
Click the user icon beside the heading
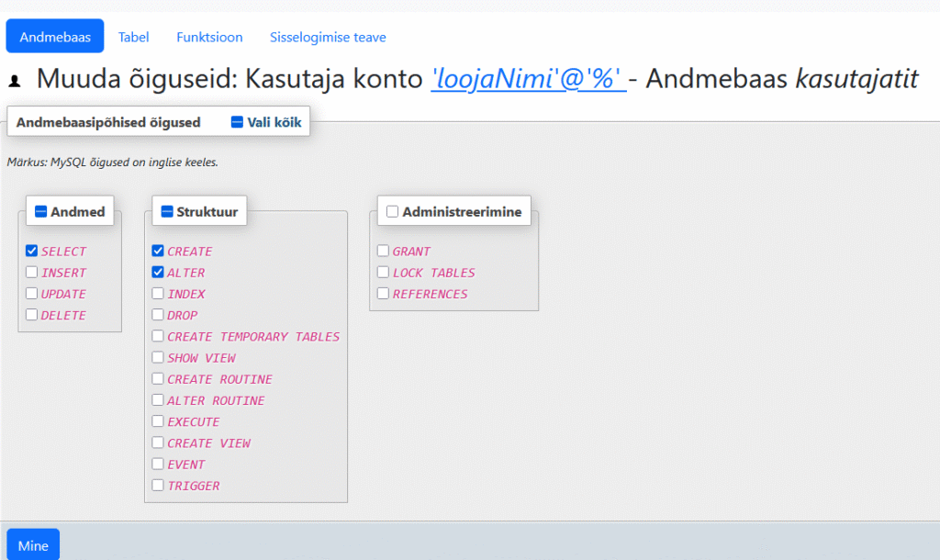tap(15, 82)
